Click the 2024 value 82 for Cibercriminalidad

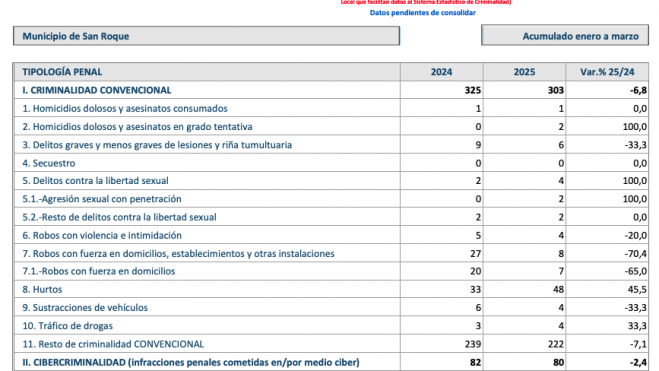[x=475, y=362]
